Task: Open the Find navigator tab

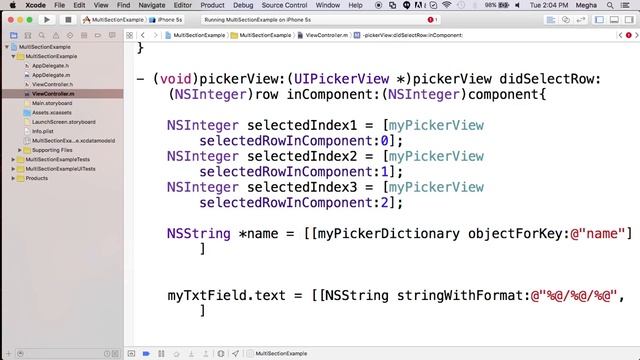Action: click(x=42, y=36)
